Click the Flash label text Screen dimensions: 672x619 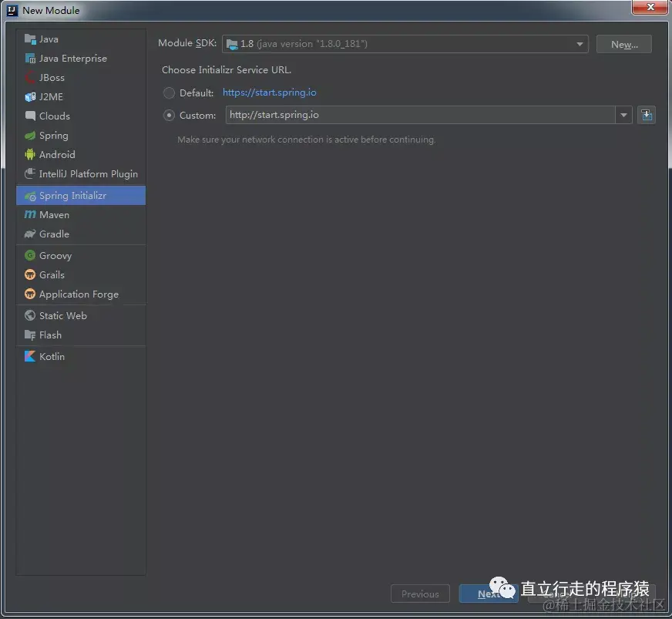coord(50,335)
